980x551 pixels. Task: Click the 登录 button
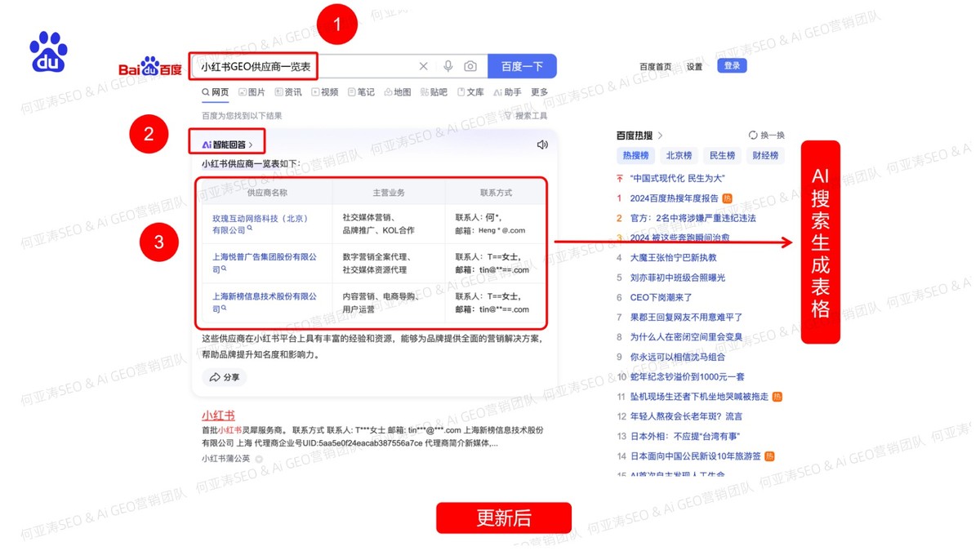click(732, 66)
